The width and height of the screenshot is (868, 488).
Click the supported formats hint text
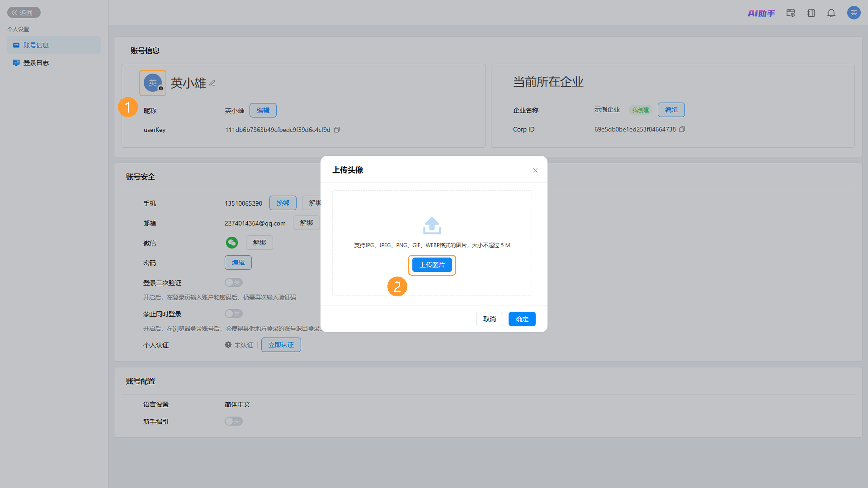coord(432,245)
